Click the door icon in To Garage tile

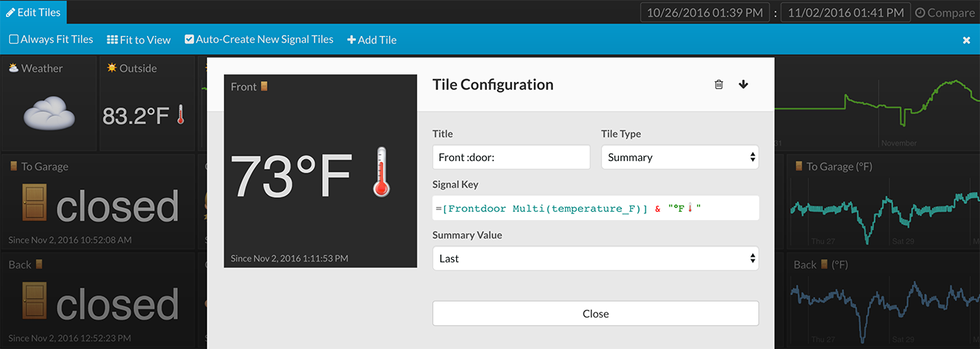34,206
